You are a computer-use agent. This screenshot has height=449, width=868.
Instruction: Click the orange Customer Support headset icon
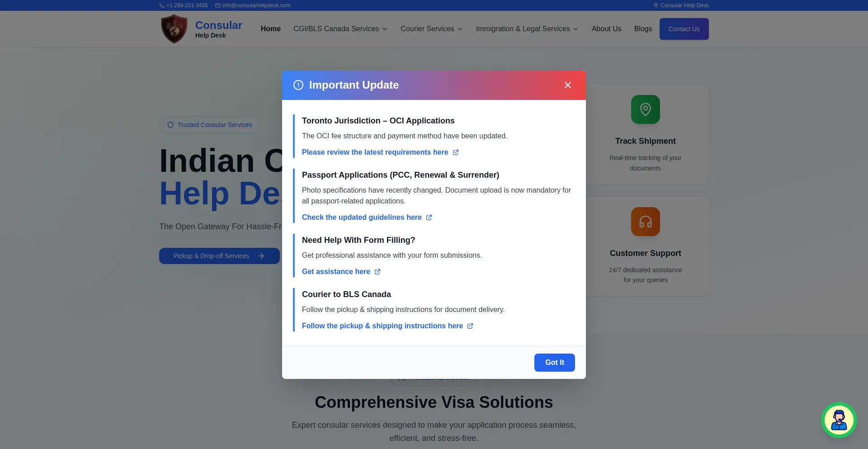click(x=646, y=222)
